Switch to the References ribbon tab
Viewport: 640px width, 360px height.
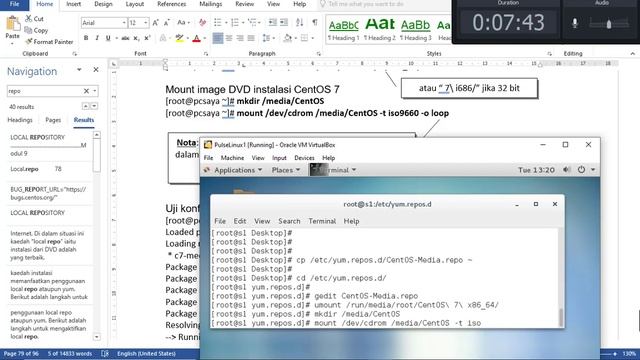171,4
